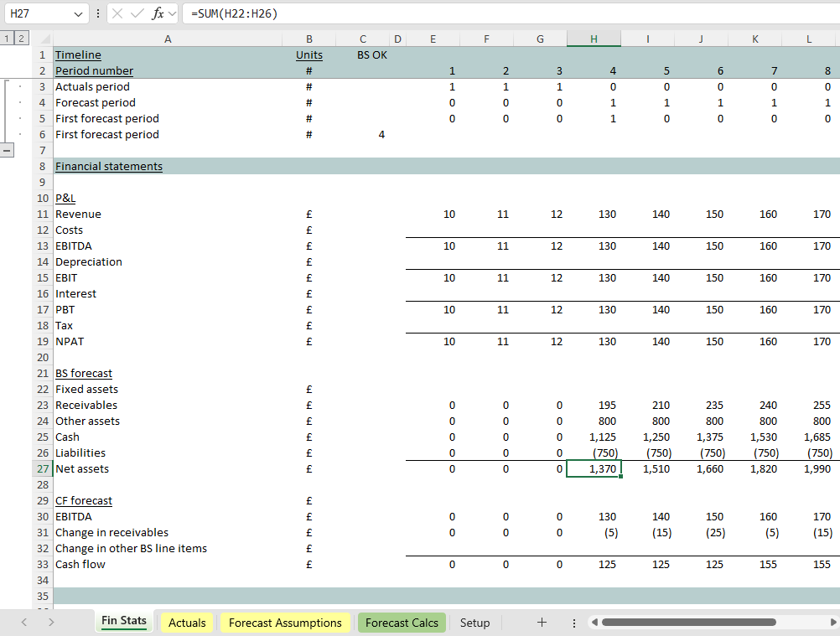Select column H header
This screenshot has height=636, width=840.
[594, 39]
